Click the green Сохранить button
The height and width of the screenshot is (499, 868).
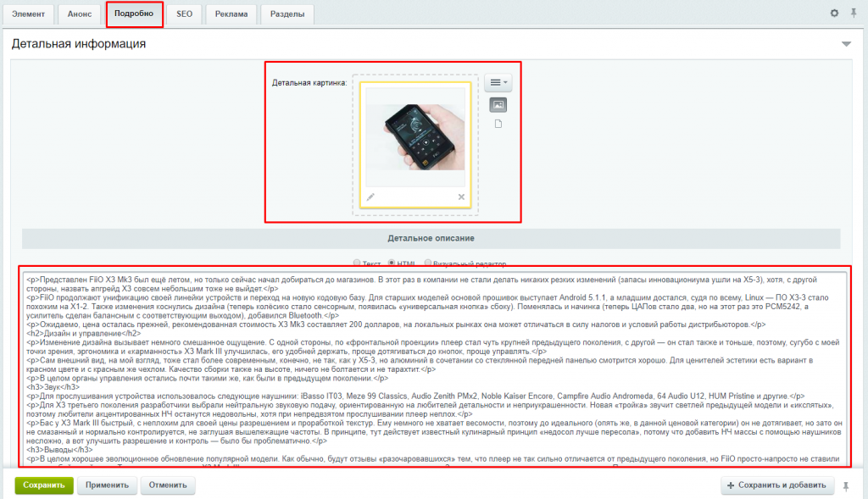pyautogui.click(x=44, y=485)
